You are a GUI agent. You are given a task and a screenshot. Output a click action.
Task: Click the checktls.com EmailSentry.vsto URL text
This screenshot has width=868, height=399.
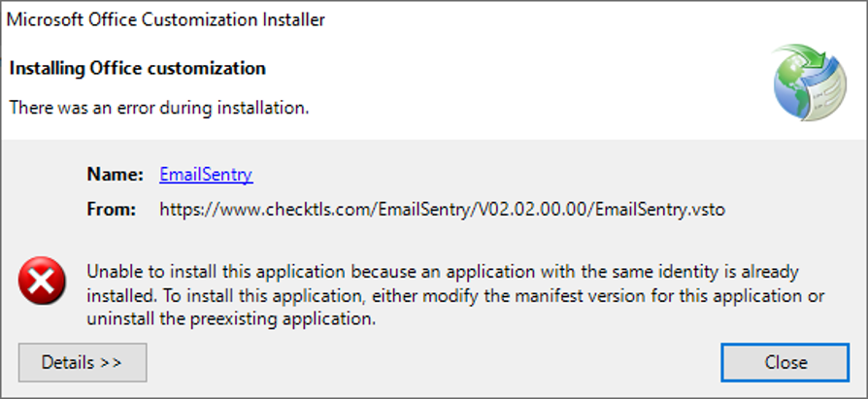pyautogui.click(x=443, y=210)
